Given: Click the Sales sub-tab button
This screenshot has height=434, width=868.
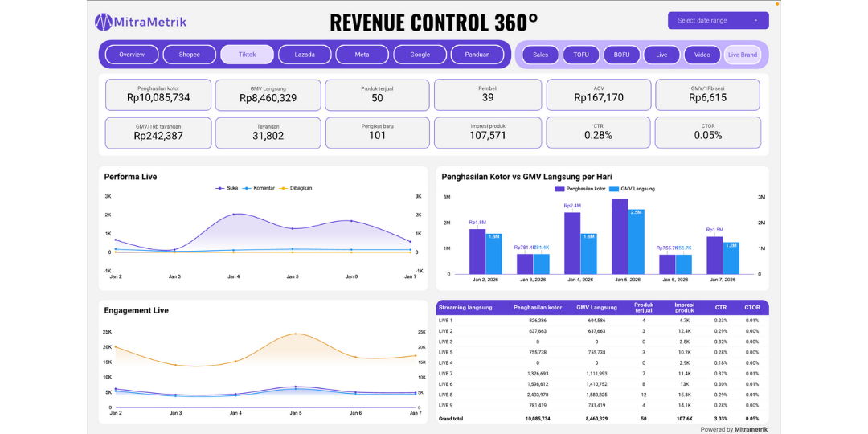Looking at the screenshot, I should point(541,55).
